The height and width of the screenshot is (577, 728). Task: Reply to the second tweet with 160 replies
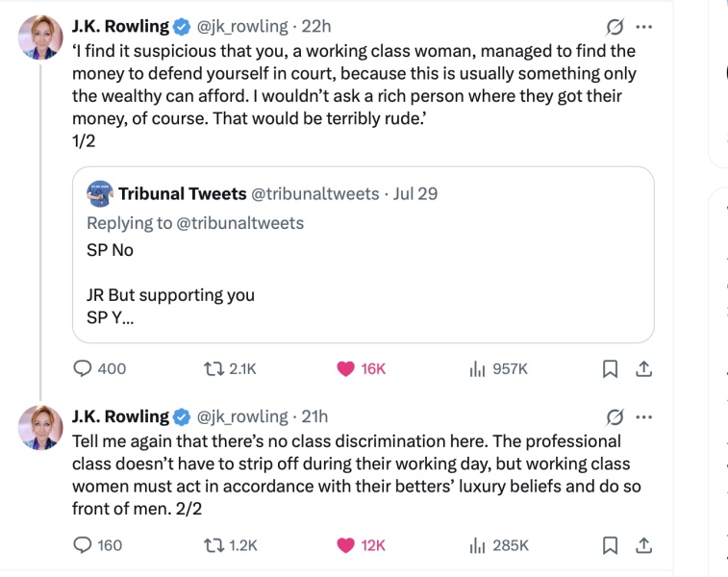84,545
